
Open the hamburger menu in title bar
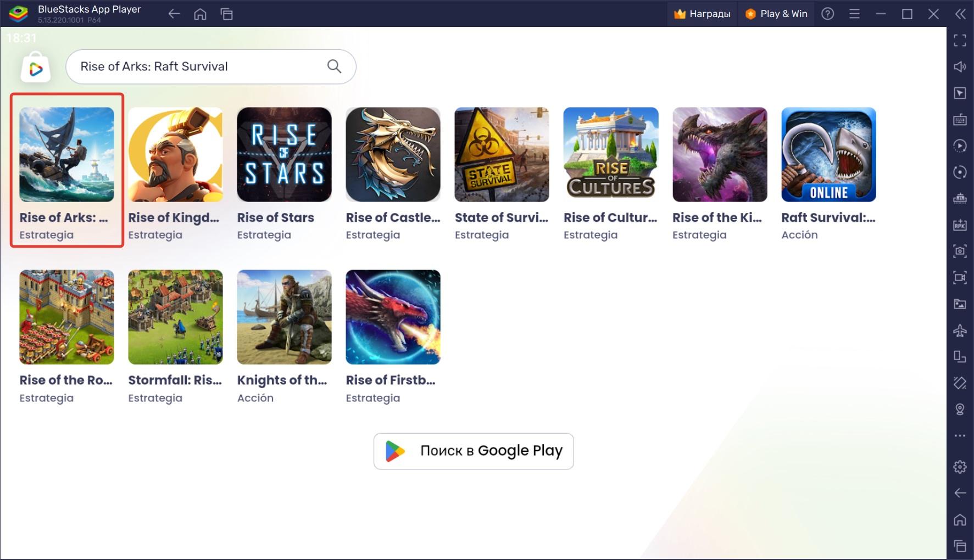point(854,14)
